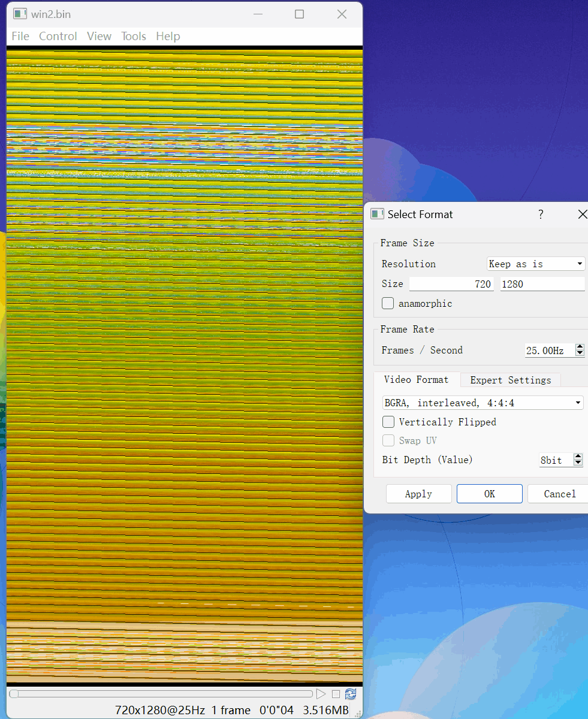Click the playback position slider
The image size is (588, 719).
point(161,694)
